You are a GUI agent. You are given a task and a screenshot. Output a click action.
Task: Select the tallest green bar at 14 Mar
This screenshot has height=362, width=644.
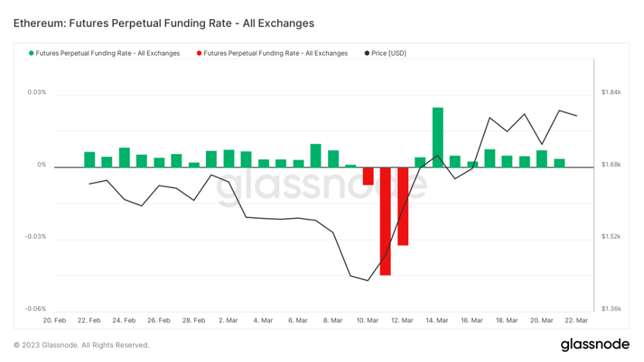click(x=437, y=137)
